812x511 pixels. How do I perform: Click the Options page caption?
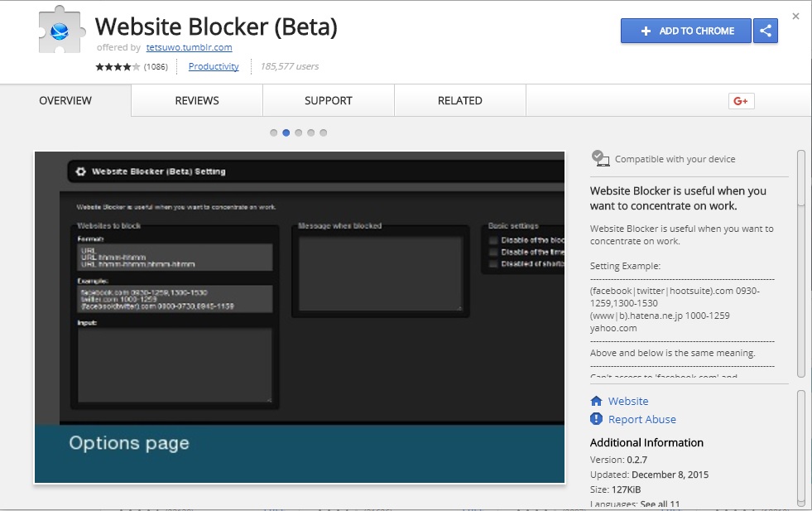tap(129, 444)
